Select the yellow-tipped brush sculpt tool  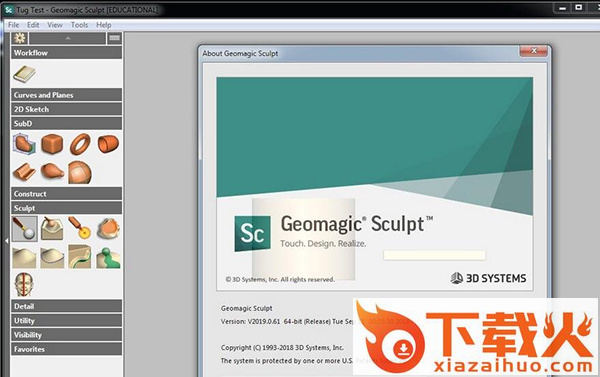pyautogui.click(x=80, y=228)
